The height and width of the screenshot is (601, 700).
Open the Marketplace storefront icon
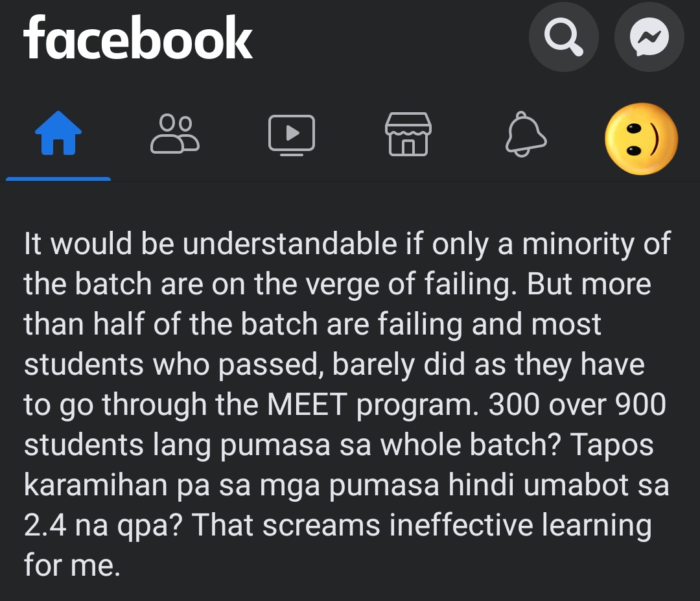pos(408,134)
